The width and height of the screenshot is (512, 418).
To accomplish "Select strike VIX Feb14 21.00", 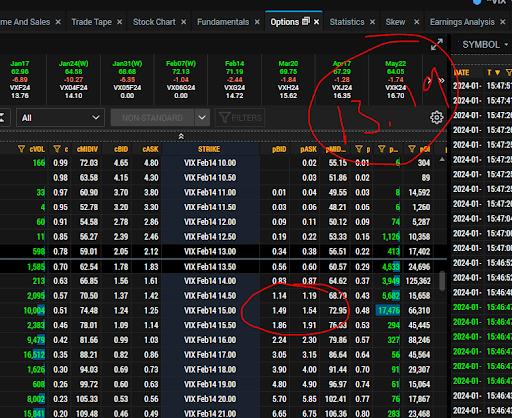I will (x=210, y=413).
